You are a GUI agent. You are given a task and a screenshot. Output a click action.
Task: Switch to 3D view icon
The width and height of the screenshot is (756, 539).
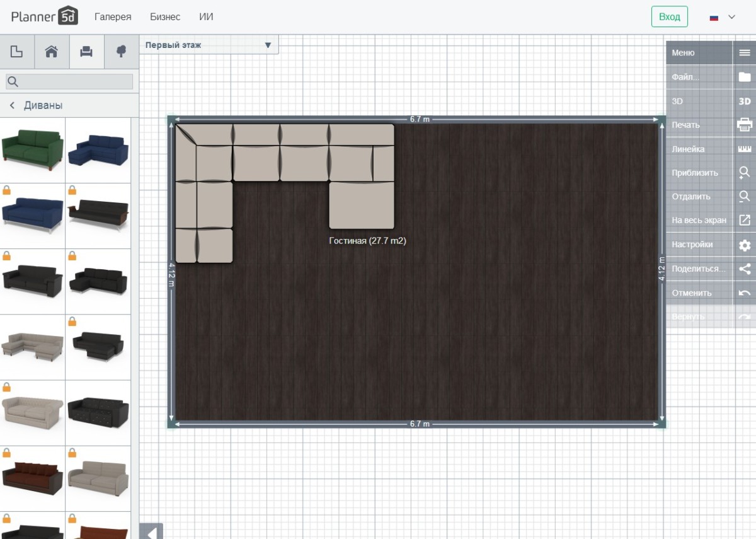(745, 101)
